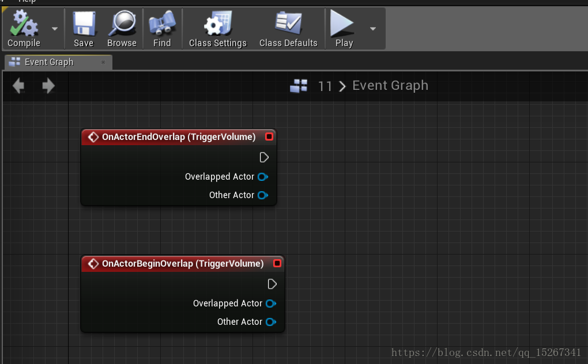The image size is (588, 364).
Task: Click OnActorBeginOverlap node's execution output pin
Action: [272, 284]
